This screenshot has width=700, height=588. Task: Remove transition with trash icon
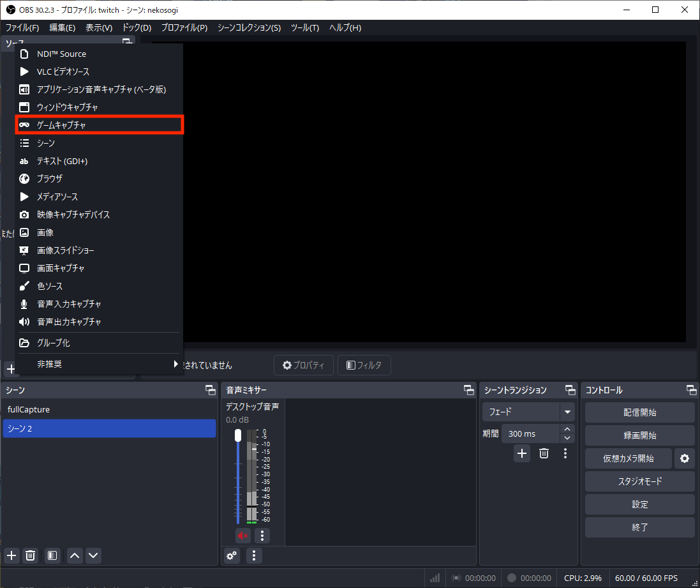[544, 453]
